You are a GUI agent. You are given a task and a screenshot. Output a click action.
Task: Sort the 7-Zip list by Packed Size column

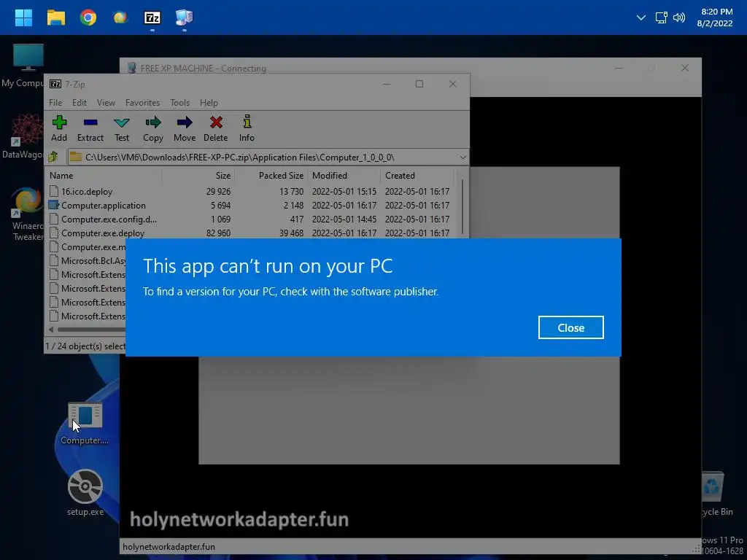coord(271,175)
